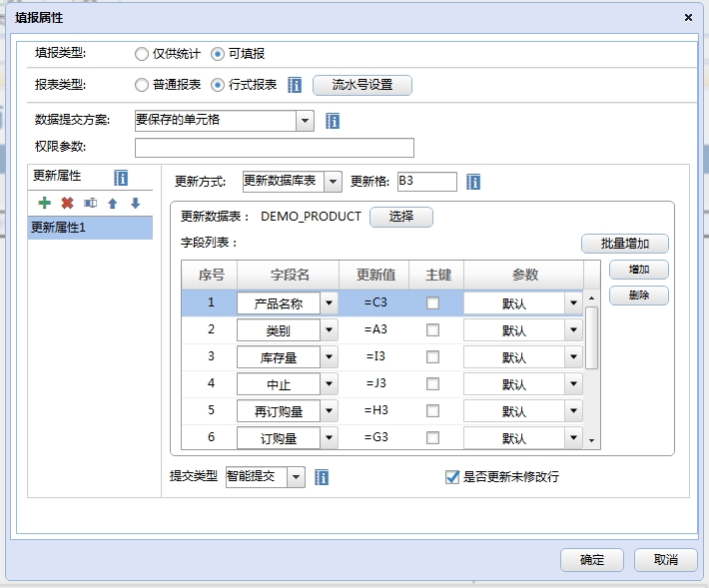Toggle 主键 checkbox for 产品名称 row
Image resolution: width=709 pixels, height=588 pixels.
pyautogui.click(x=432, y=302)
